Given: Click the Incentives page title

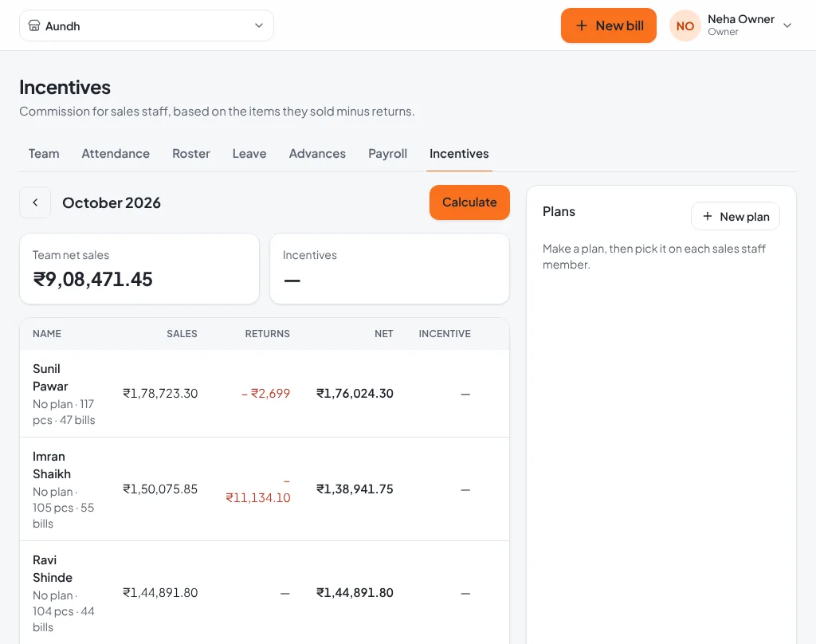Looking at the screenshot, I should click(x=65, y=88).
